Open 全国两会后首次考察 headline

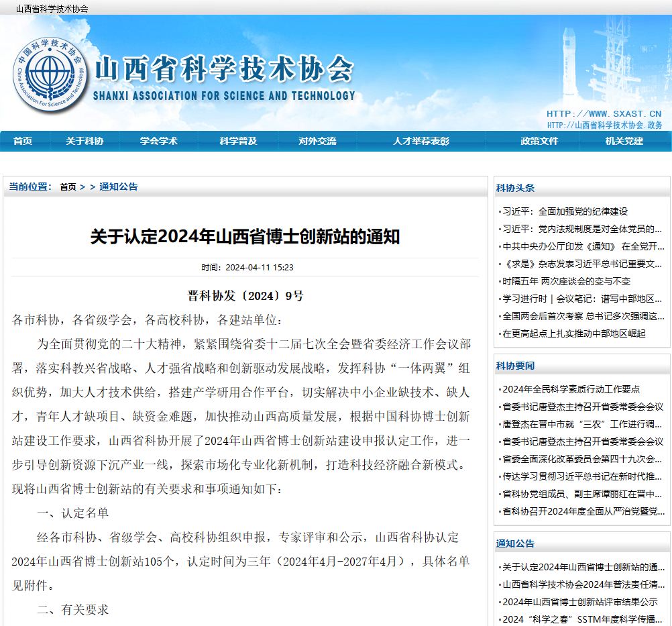(x=583, y=317)
